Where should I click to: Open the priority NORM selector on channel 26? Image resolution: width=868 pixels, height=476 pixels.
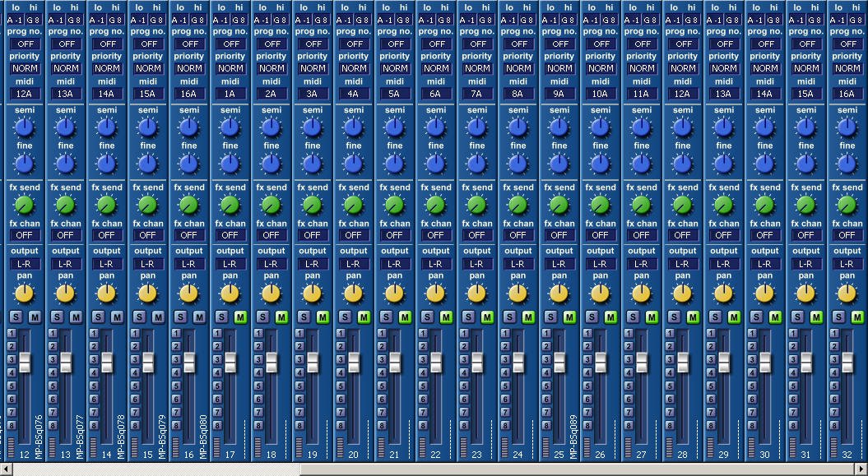(x=600, y=68)
